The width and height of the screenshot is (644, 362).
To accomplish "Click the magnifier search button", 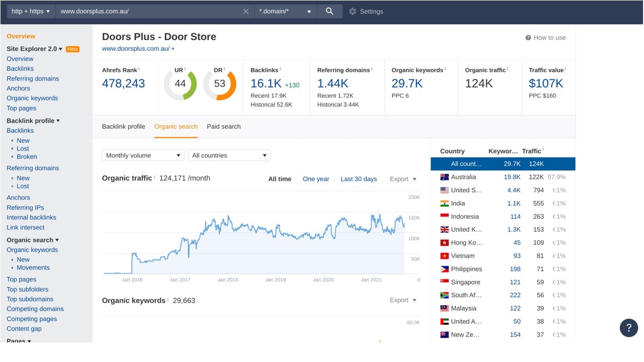I will point(329,11).
